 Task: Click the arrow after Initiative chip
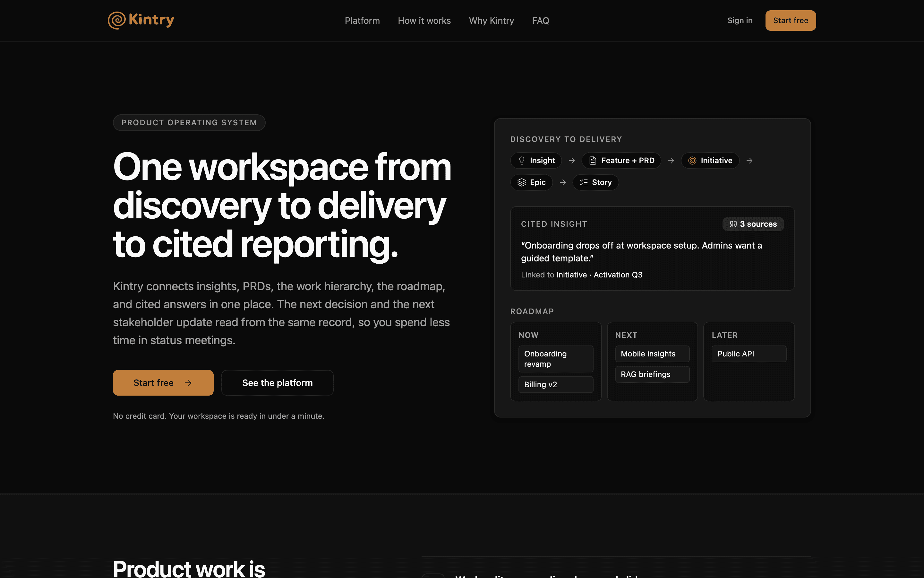(x=749, y=161)
